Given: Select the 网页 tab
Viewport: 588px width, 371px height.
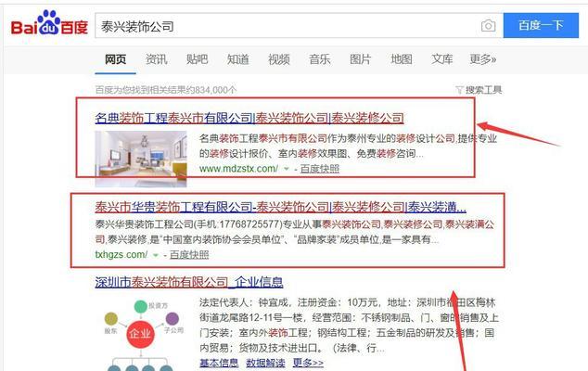Looking at the screenshot, I should 115,59.
